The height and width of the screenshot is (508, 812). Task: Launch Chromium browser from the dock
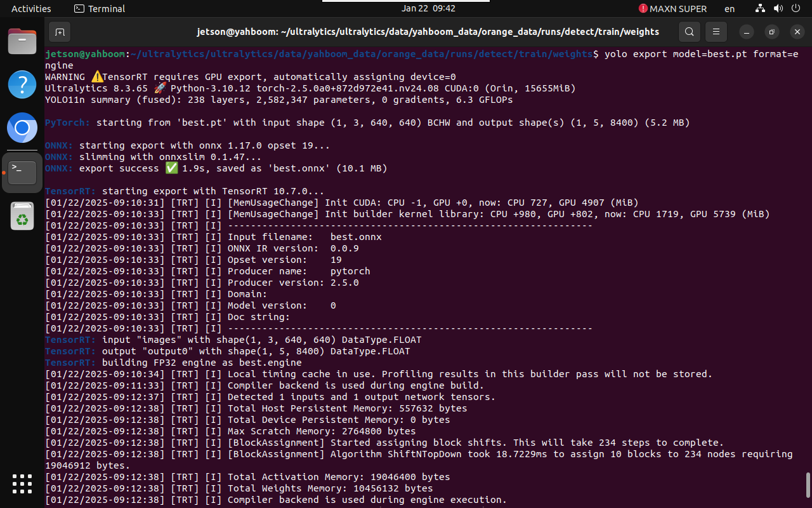(x=22, y=129)
